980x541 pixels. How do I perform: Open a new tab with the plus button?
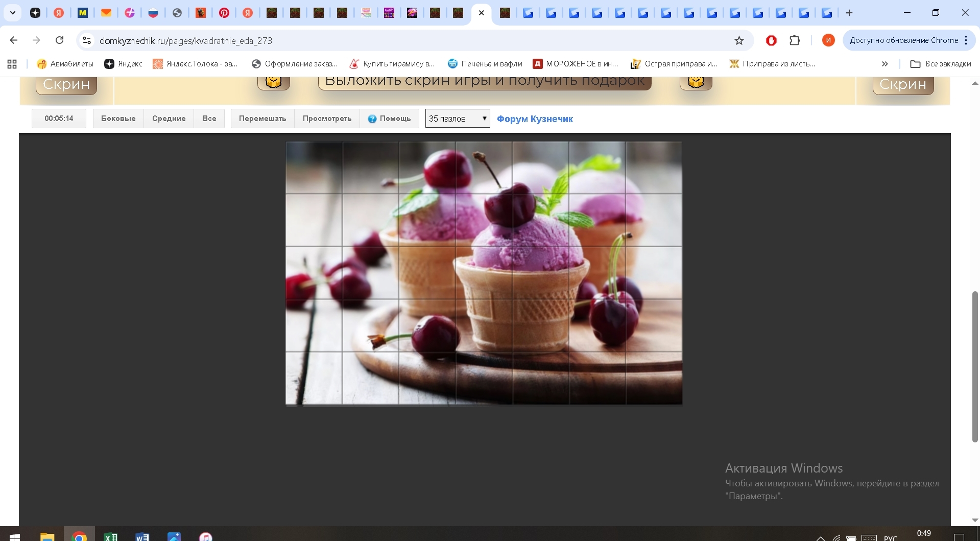tap(849, 13)
